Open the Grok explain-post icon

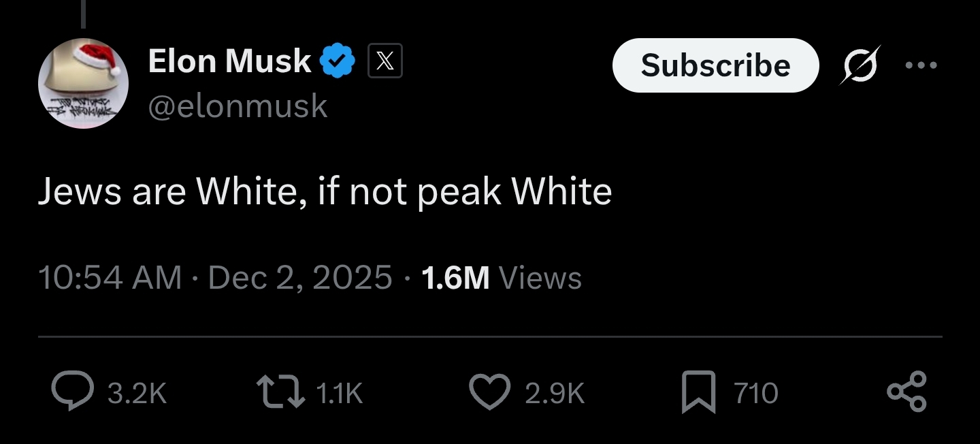[x=860, y=65]
